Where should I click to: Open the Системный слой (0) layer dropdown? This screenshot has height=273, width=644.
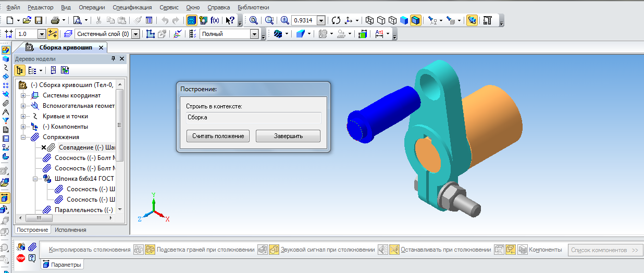pyautogui.click(x=135, y=34)
